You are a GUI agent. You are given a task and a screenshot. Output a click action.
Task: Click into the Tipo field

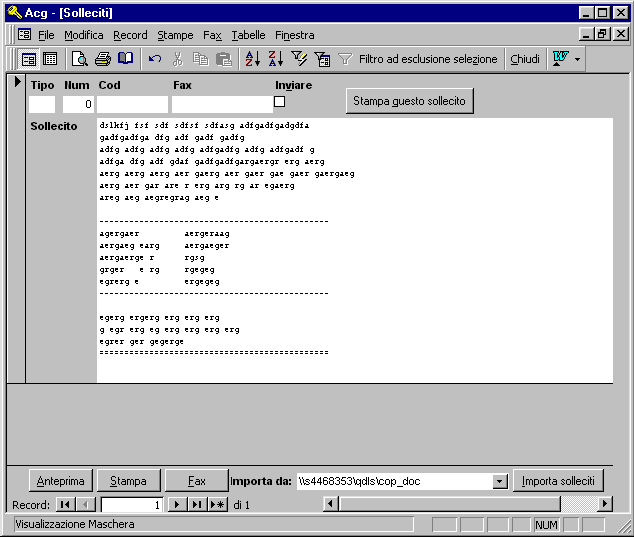42,104
